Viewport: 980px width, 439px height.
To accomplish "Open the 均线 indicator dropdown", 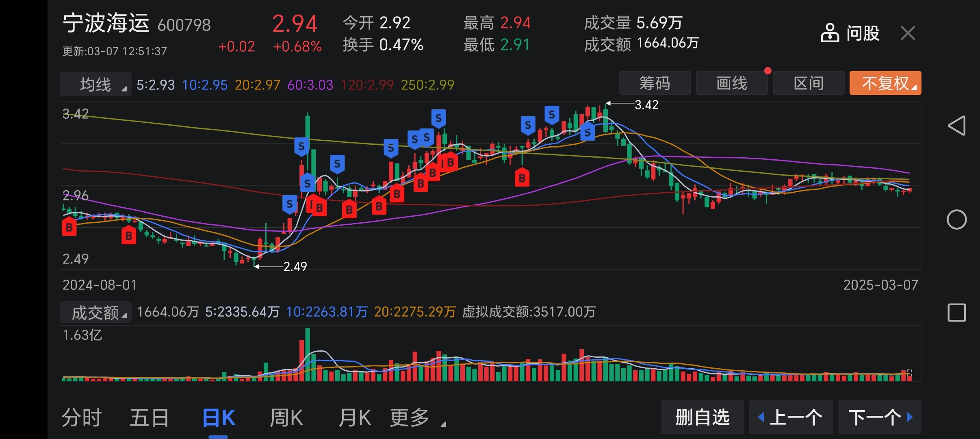I will point(95,85).
